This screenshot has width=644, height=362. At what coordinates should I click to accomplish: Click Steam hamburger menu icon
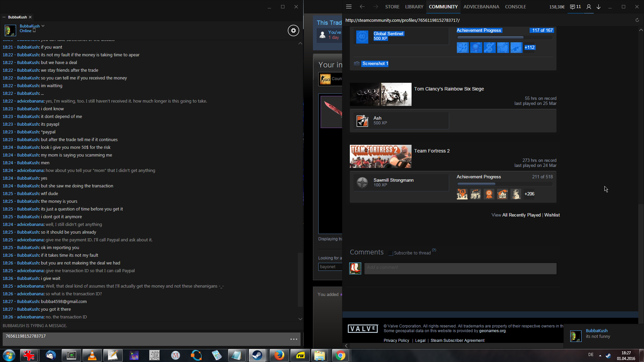pyautogui.click(x=349, y=7)
